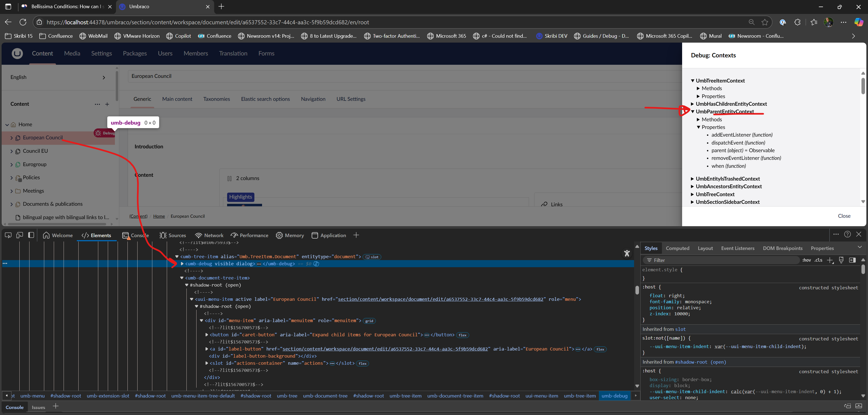Open the Copilot sidebar icon
868x415 pixels.
[858, 22]
